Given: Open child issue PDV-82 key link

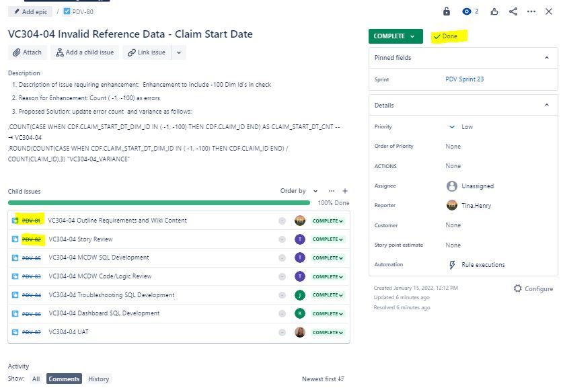Looking at the screenshot, I should (x=31, y=239).
